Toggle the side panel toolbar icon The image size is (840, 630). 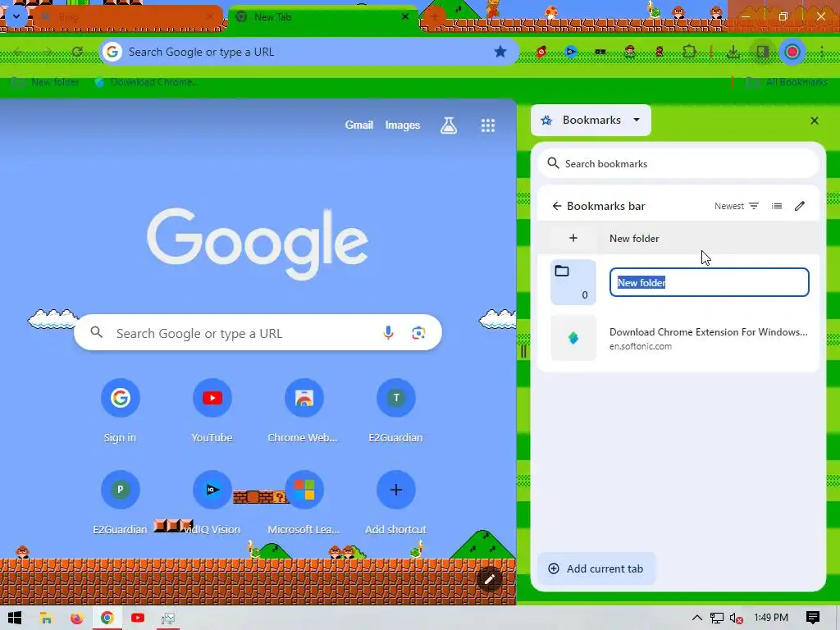pos(762,52)
